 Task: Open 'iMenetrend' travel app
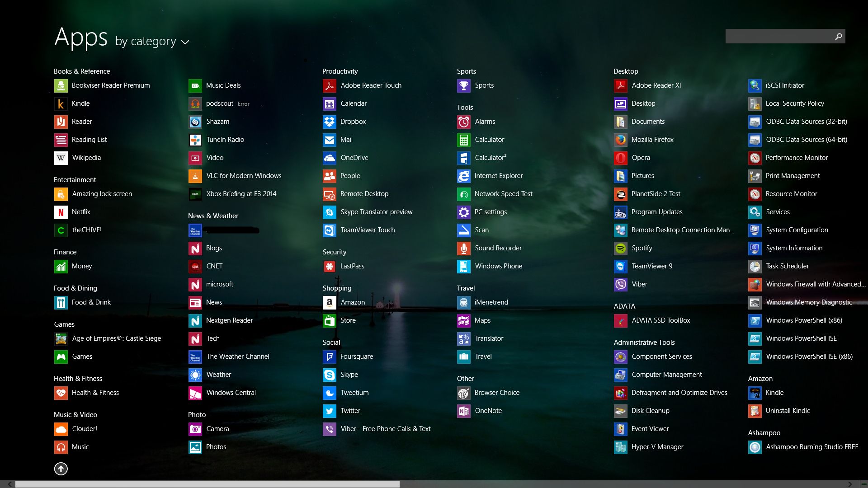pyautogui.click(x=483, y=303)
